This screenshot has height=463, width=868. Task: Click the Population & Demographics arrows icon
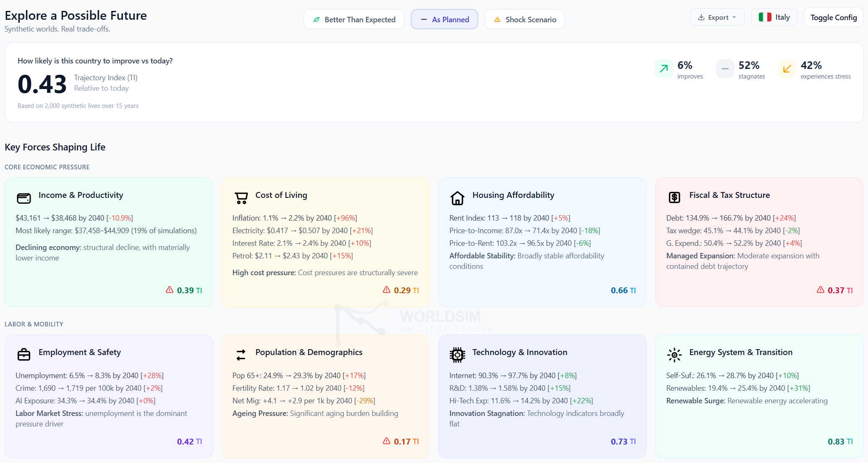pos(241,355)
